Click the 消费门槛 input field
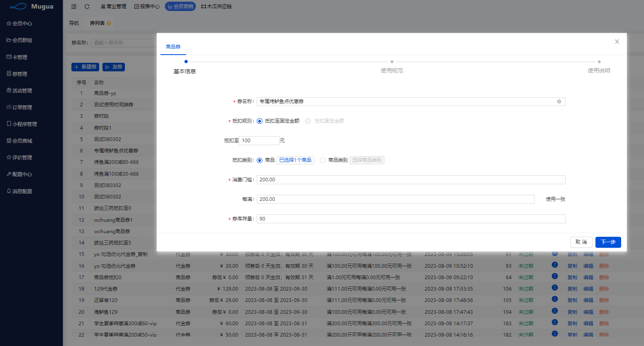644x346 pixels. [x=411, y=180]
